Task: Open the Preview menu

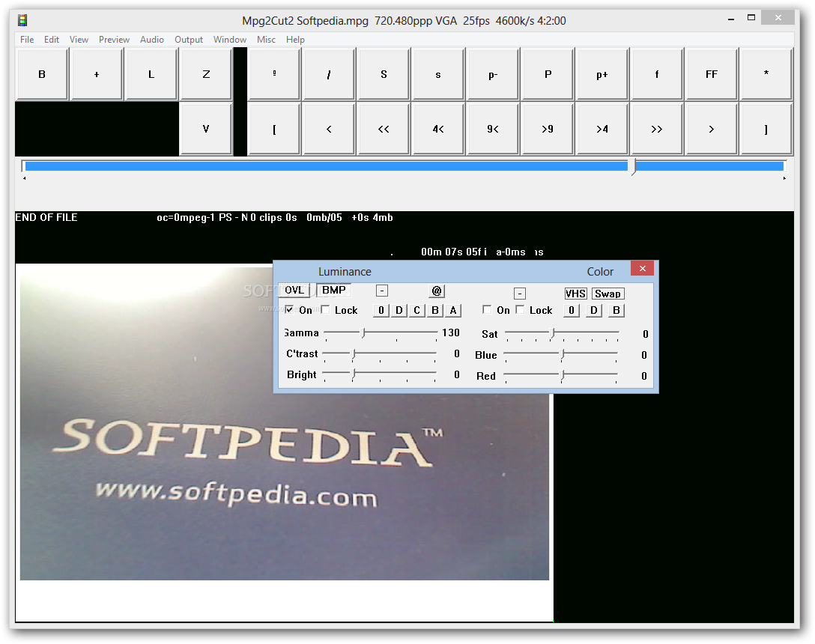Action: pos(114,40)
